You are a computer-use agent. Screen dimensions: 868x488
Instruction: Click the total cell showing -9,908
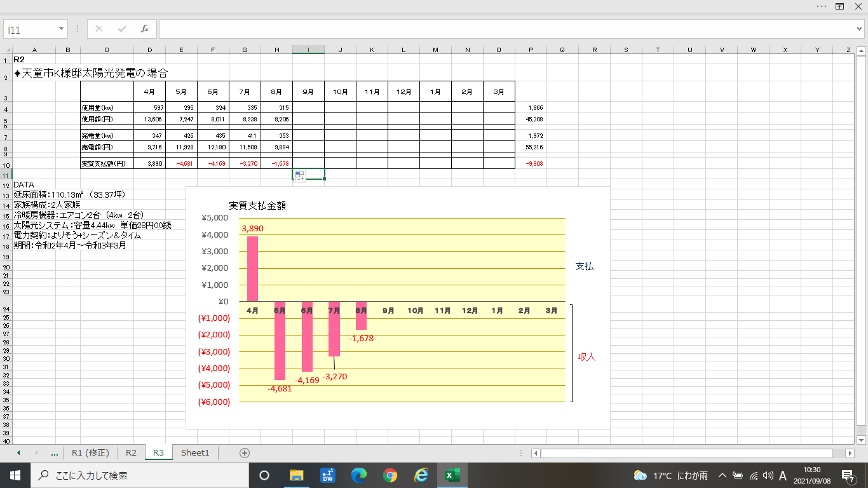coord(531,163)
